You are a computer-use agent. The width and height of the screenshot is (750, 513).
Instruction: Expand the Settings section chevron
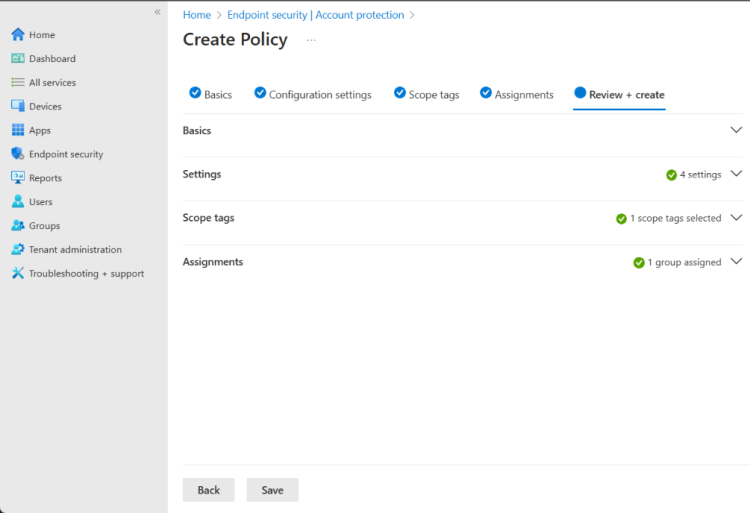[736, 174]
